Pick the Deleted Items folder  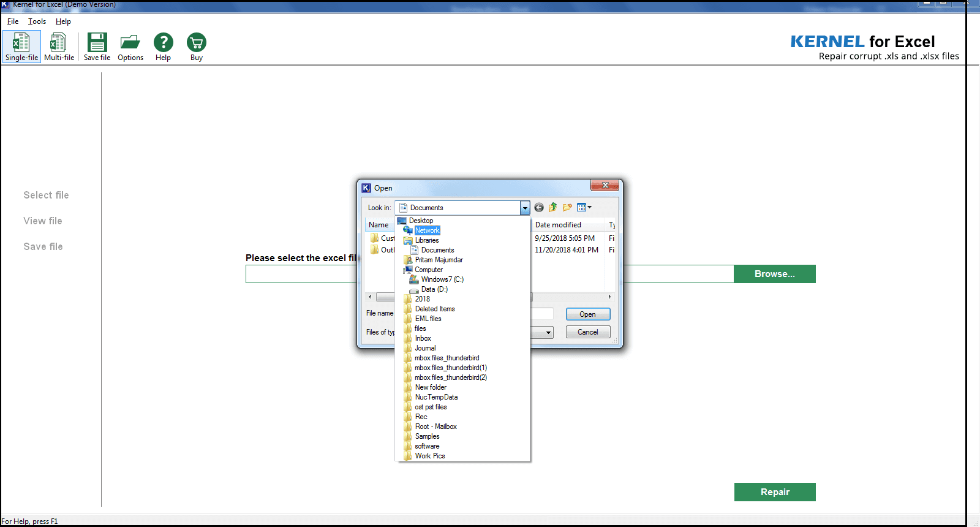click(435, 309)
